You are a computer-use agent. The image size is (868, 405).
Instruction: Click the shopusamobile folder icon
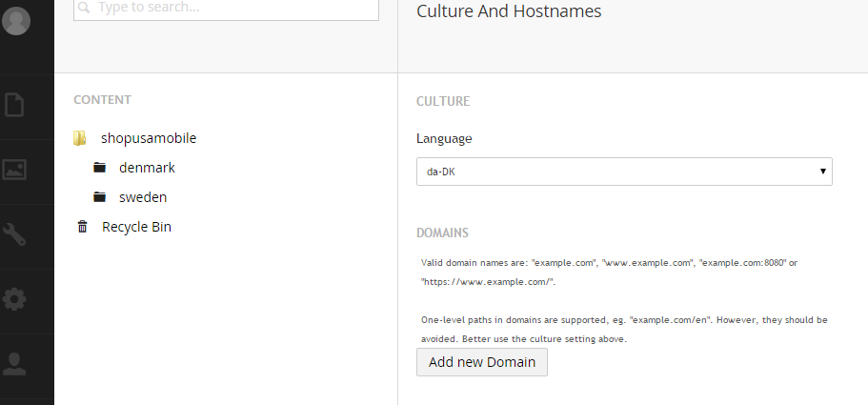click(x=81, y=138)
